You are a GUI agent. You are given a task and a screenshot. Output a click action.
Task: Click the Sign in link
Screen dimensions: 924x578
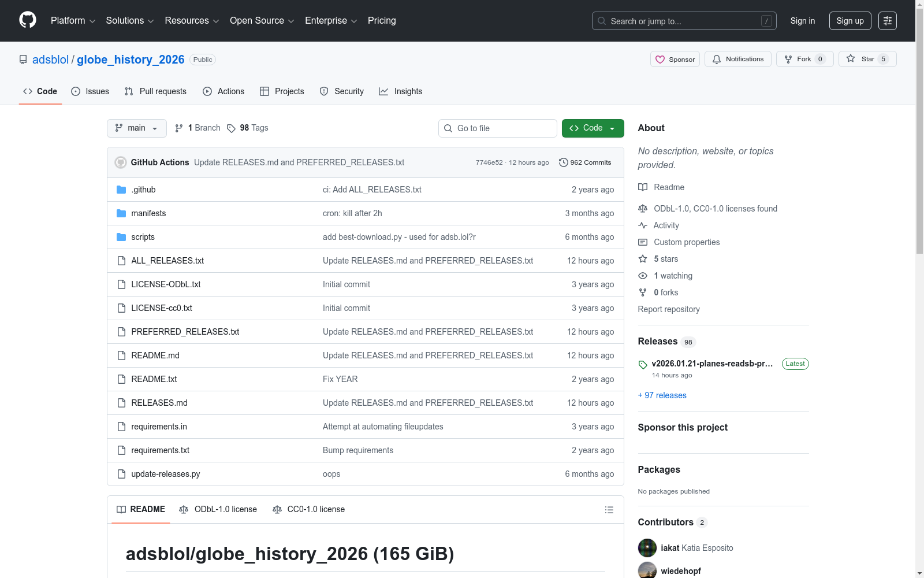click(803, 21)
